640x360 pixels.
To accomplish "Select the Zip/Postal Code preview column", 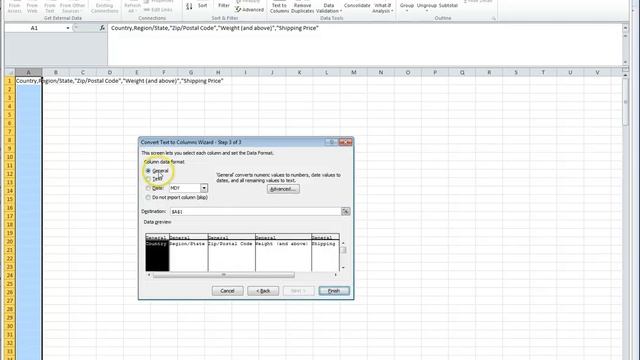I will click(231, 254).
